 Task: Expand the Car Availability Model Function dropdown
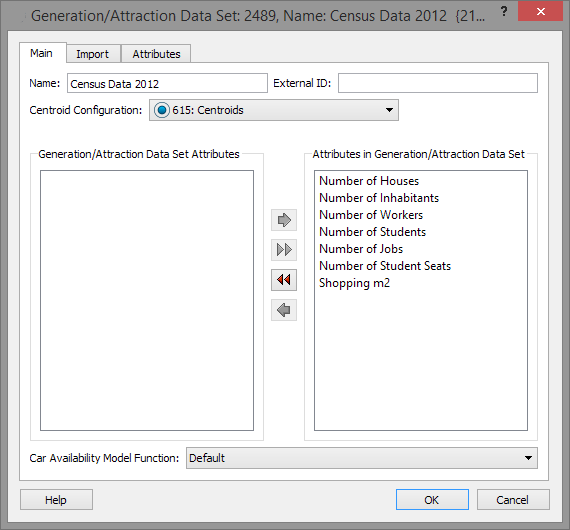[x=362, y=458]
